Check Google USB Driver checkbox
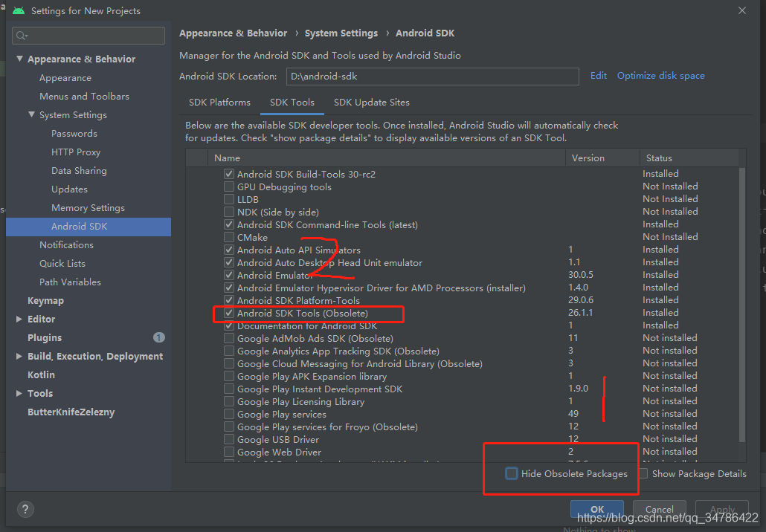This screenshot has height=532, width=766. click(228, 439)
